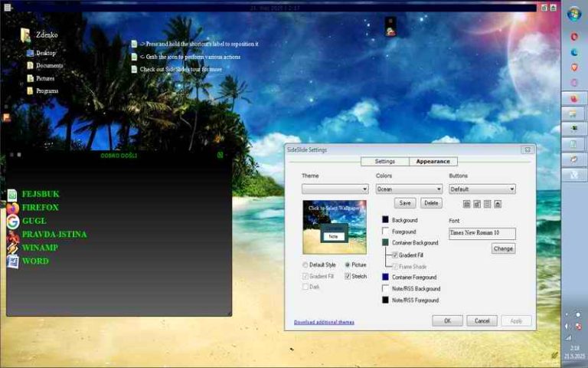This screenshot has width=588, height=368.
Task: Follow the Download additional themes link
Action: [324, 322]
